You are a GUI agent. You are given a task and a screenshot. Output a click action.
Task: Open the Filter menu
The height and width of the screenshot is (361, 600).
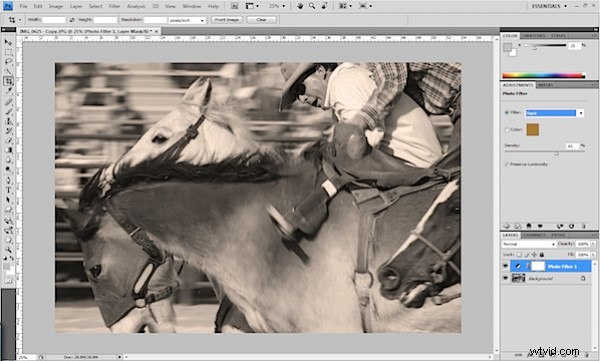(x=114, y=6)
